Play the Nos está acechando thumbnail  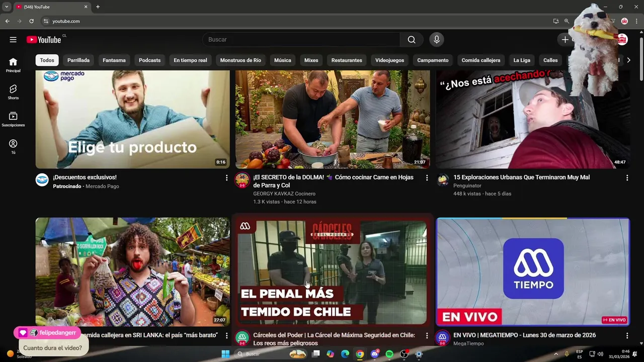533,119
